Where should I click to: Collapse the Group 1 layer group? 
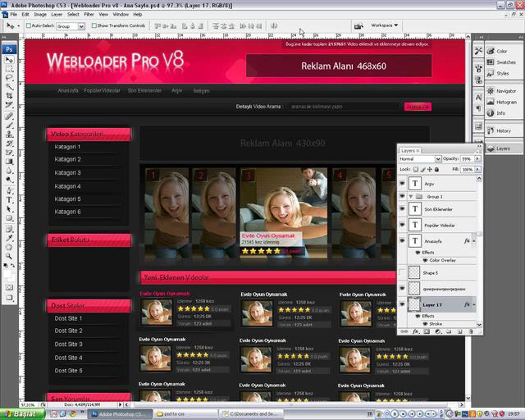coord(411,196)
